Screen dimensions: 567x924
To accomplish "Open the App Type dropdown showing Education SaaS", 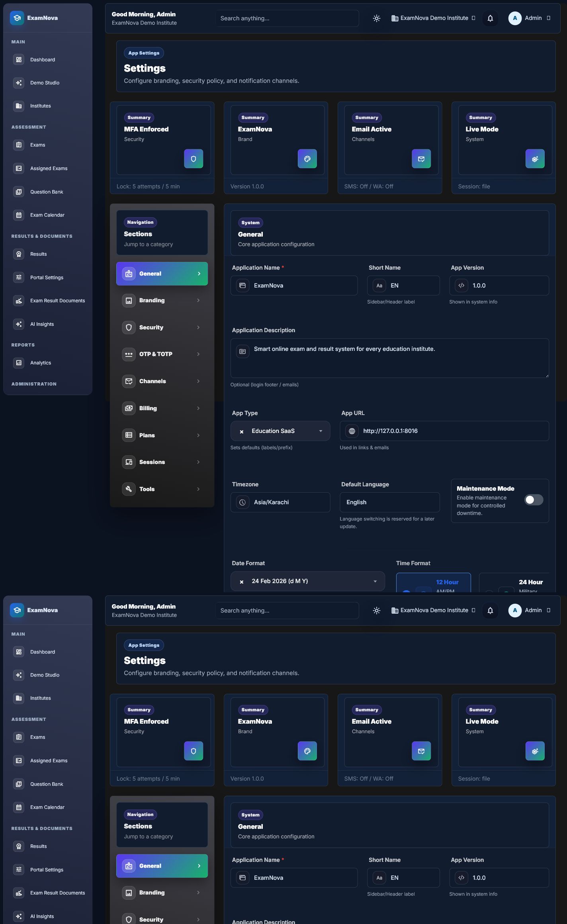I will tap(280, 431).
